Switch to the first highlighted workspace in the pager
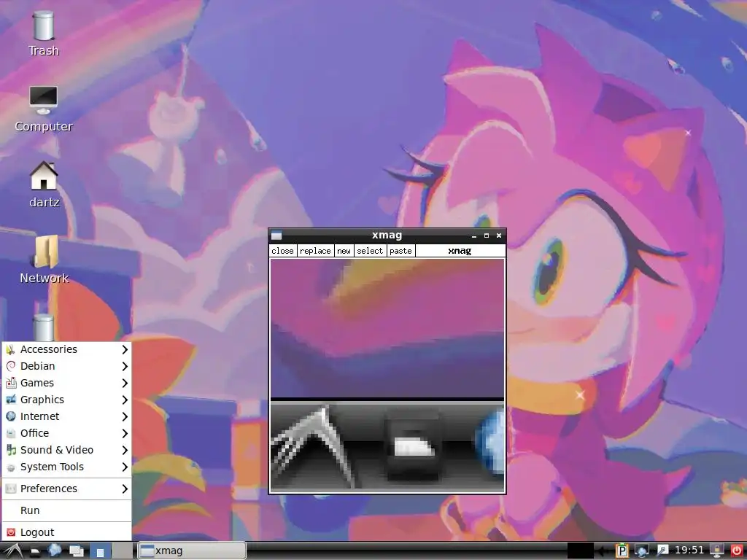Image resolution: width=747 pixels, height=560 pixels. [x=100, y=551]
